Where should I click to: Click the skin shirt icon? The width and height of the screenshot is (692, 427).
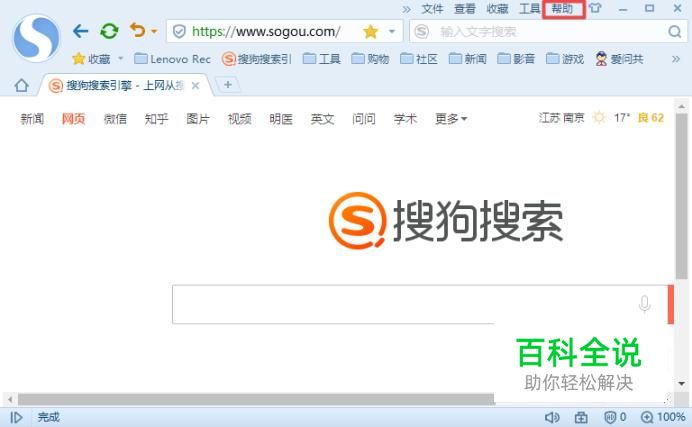click(x=595, y=8)
